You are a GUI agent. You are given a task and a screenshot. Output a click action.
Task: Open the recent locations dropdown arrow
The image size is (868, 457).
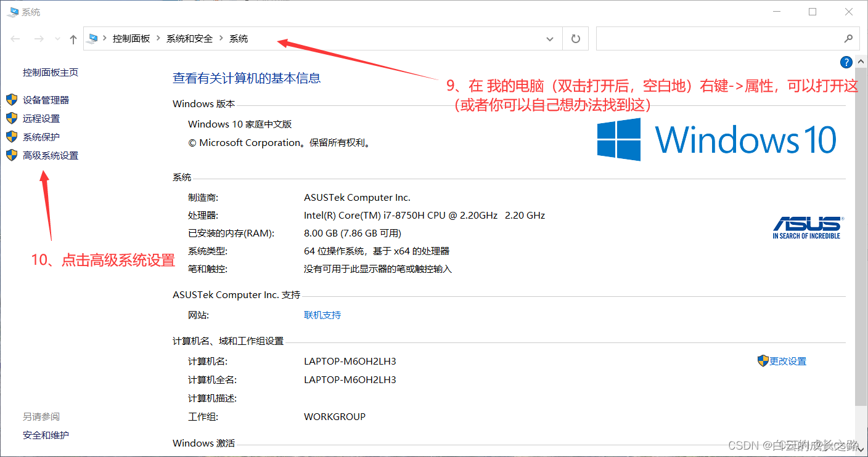[57, 39]
